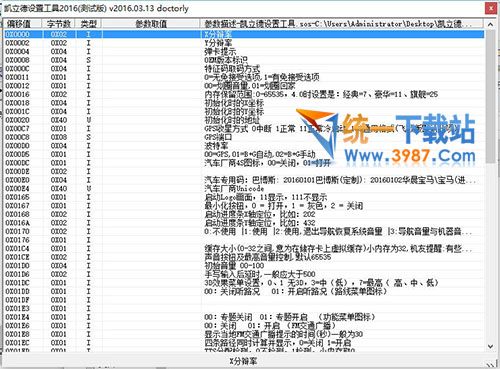Select the 专题关闭/专题开启 row
This screenshot has height=369, width=500.
point(244,317)
